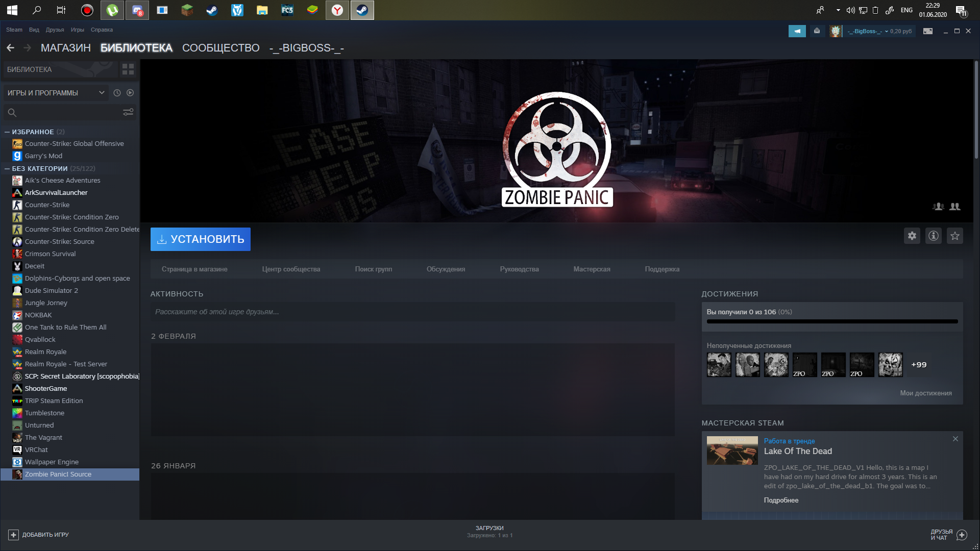Open the account avatar icon
Image resolution: width=980 pixels, height=551 pixels.
(836, 31)
